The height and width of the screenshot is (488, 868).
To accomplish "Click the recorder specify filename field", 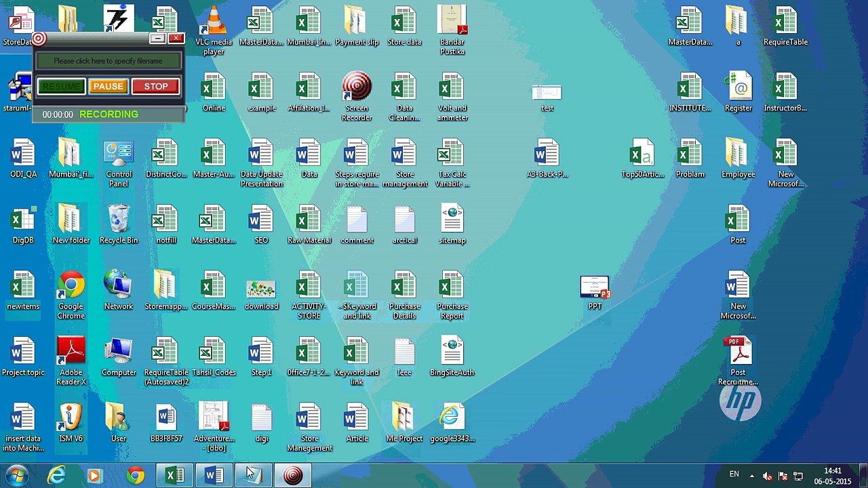I will 108,61.
